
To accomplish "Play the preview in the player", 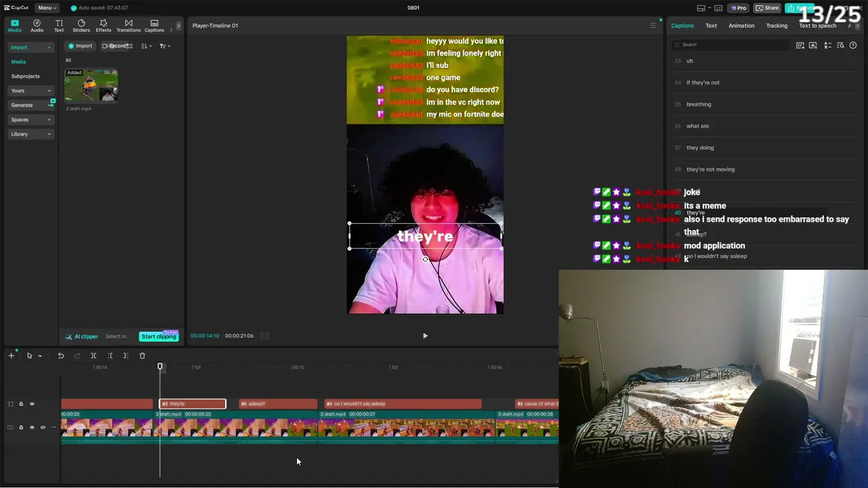I will pyautogui.click(x=425, y=335).
